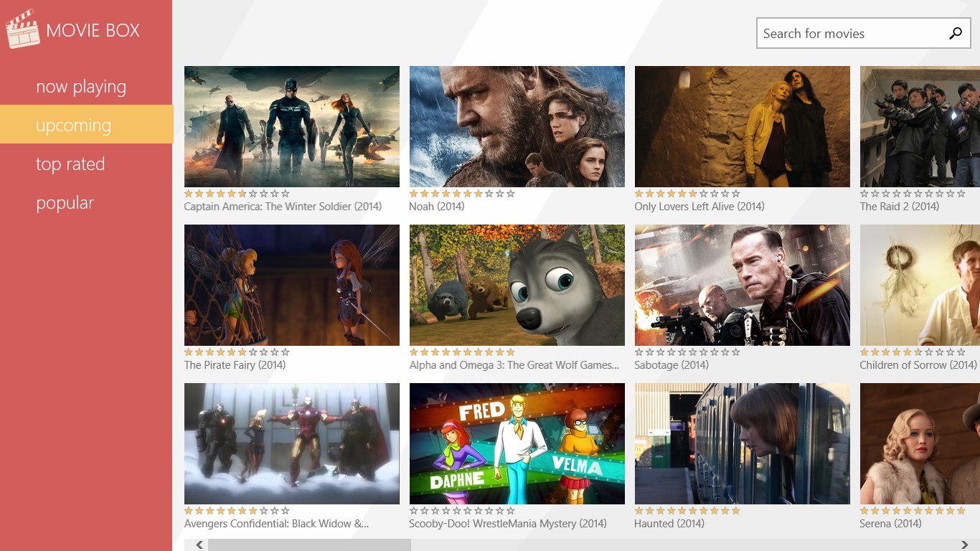Switch to the top rated list

pos(70,164)
